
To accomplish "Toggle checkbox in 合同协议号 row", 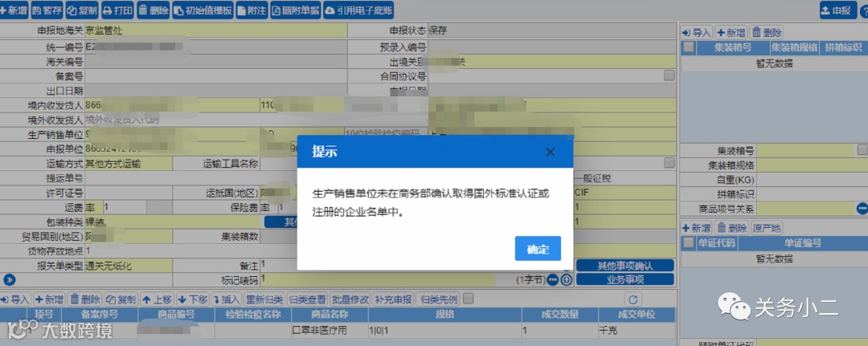I will (669, 75).
